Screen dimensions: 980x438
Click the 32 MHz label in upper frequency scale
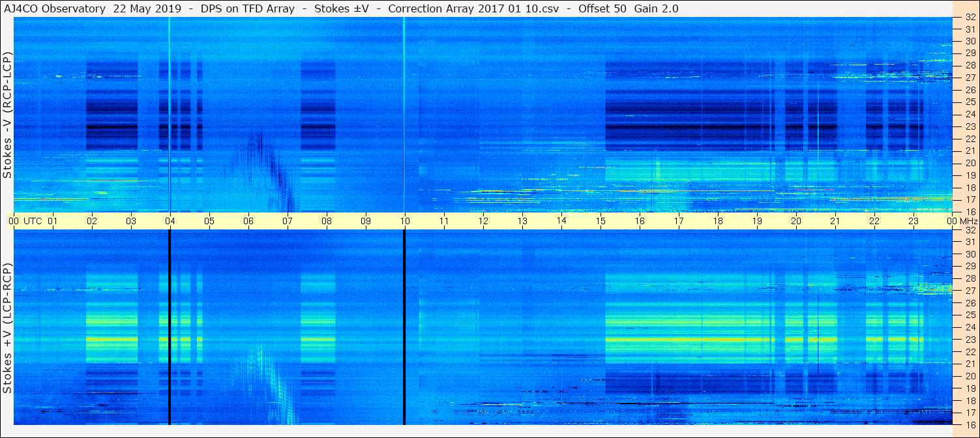click(970, 18)
